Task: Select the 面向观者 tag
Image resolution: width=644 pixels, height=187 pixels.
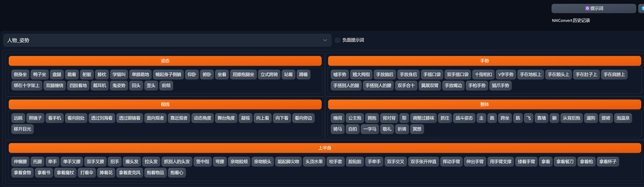Action: (156, 118)
